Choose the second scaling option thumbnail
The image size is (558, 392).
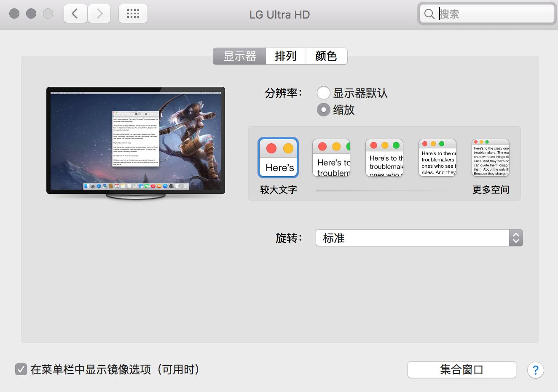pyautogui.click(x=331, y=158)
